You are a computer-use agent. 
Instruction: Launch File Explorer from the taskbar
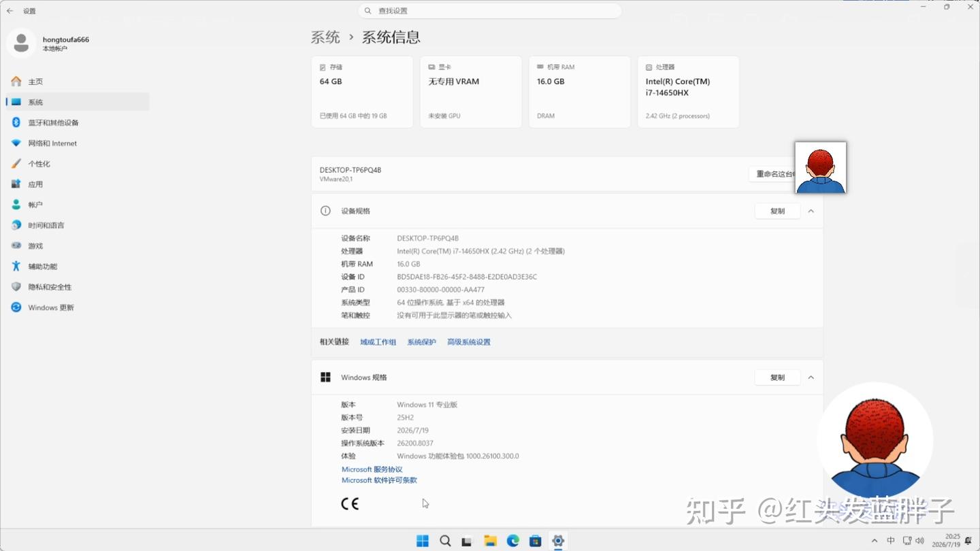pyautogui.click(x=490, y=541)
